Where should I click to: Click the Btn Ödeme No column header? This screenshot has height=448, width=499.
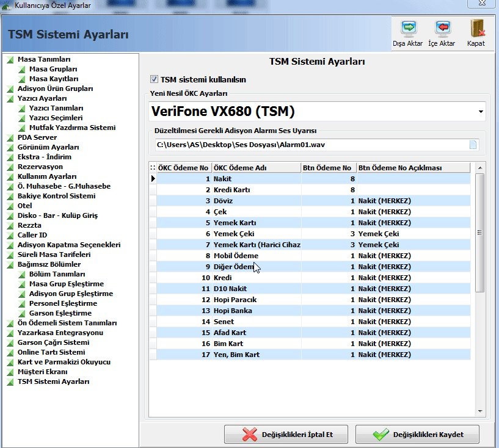point(329,168)
